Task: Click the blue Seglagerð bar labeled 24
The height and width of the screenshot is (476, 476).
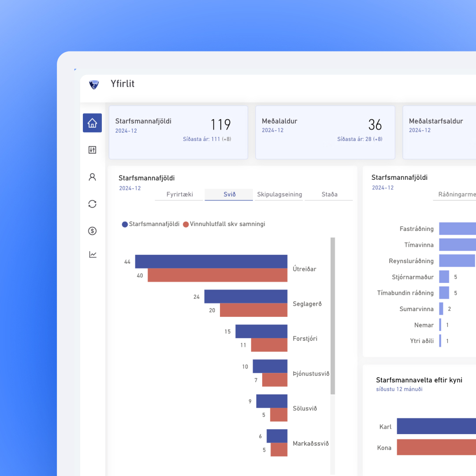Action: (246, 296)
